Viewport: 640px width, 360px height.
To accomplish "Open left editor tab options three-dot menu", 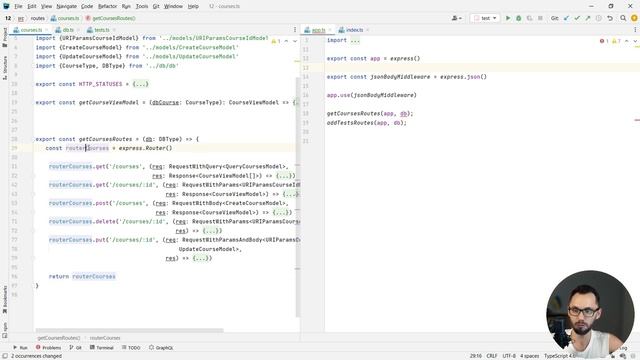I will pyautogui.click(x=295, y=30).
